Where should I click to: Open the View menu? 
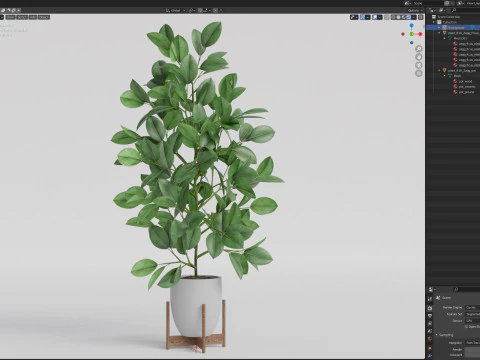tap(10, 17)
